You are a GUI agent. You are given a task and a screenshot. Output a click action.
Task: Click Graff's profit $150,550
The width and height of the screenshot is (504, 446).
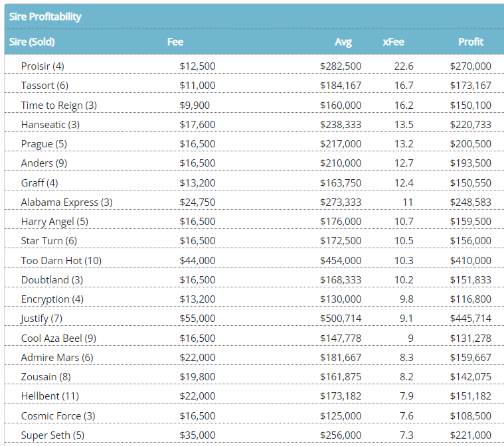click(471, 183)
